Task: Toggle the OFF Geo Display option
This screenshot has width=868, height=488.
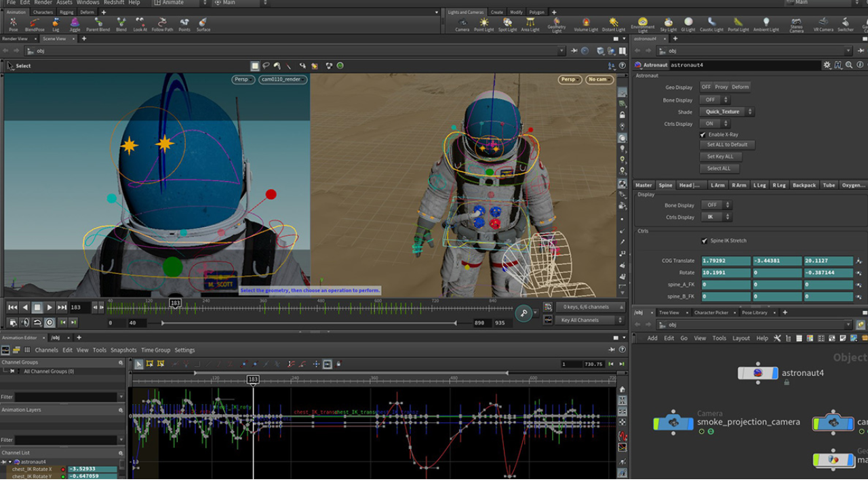Action: coord(706,87)
